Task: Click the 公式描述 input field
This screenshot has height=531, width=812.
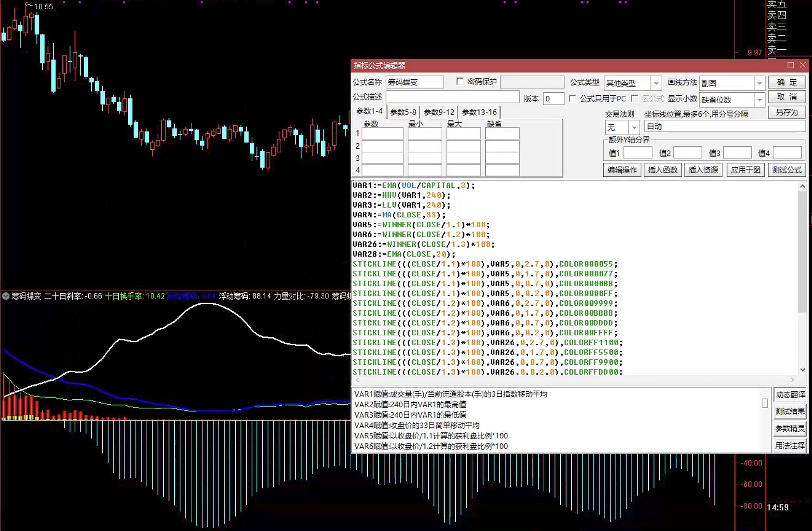Action: pos(453,97)
